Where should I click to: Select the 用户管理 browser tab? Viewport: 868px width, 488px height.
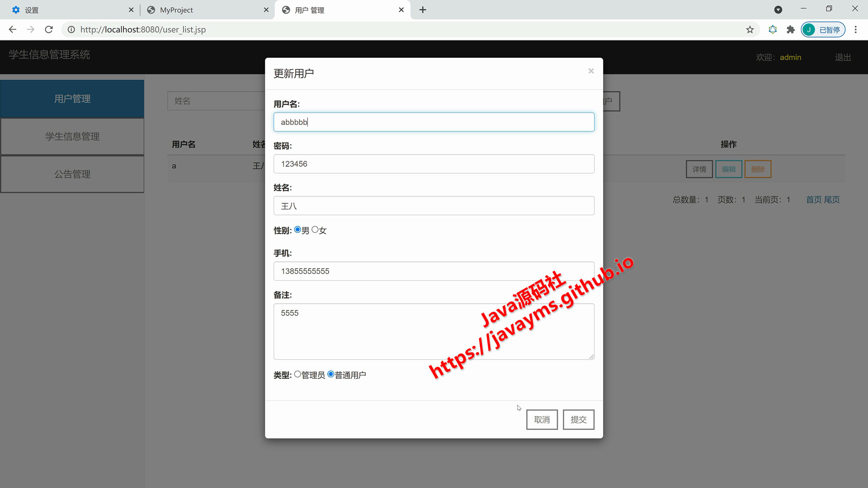pos(342,9)
